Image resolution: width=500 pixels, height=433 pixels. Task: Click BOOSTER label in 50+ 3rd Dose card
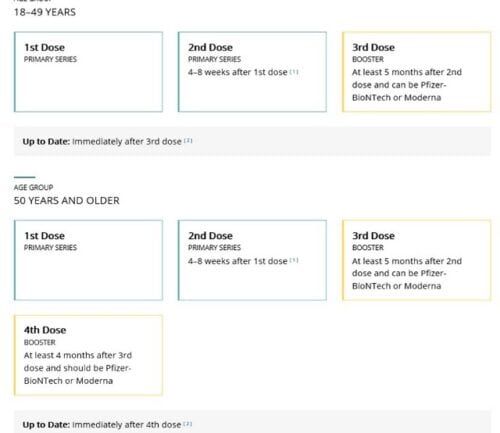[368, 248]
